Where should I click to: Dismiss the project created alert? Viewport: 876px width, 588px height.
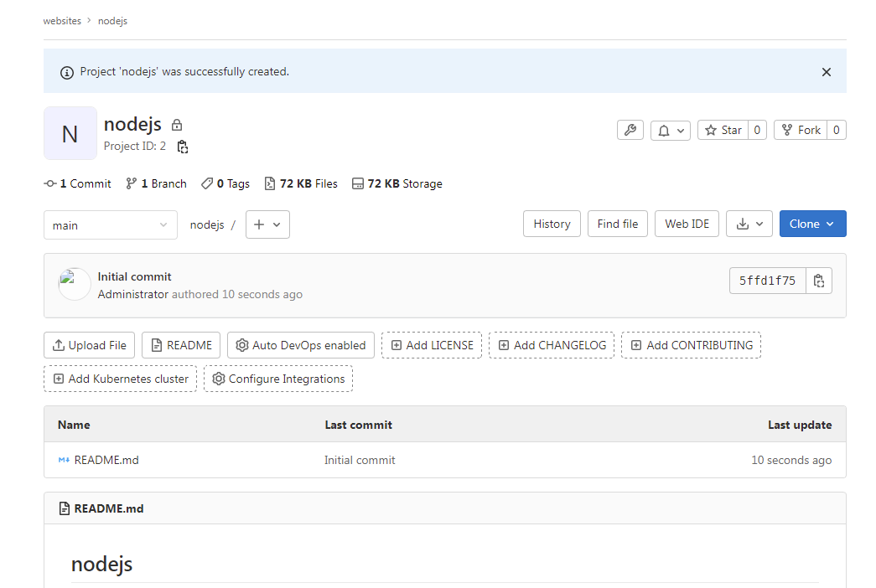coord(827,72)
